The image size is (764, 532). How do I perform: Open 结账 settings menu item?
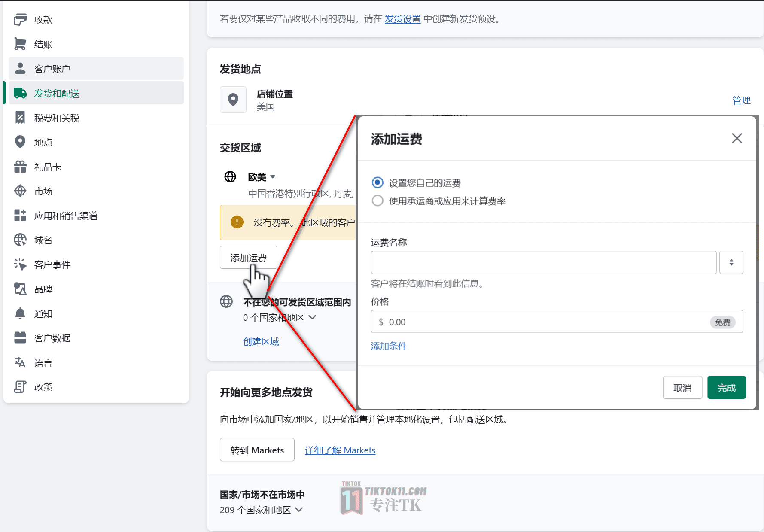[x=96, y=44]
